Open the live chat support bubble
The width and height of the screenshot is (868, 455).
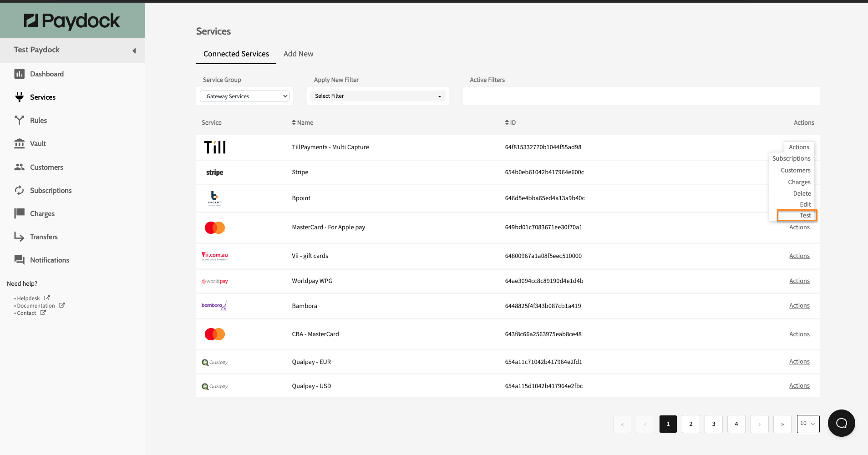tap(841, 423)
